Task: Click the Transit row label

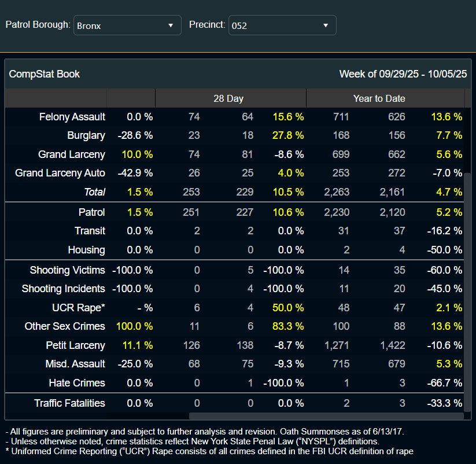Action: click(90, 231)
